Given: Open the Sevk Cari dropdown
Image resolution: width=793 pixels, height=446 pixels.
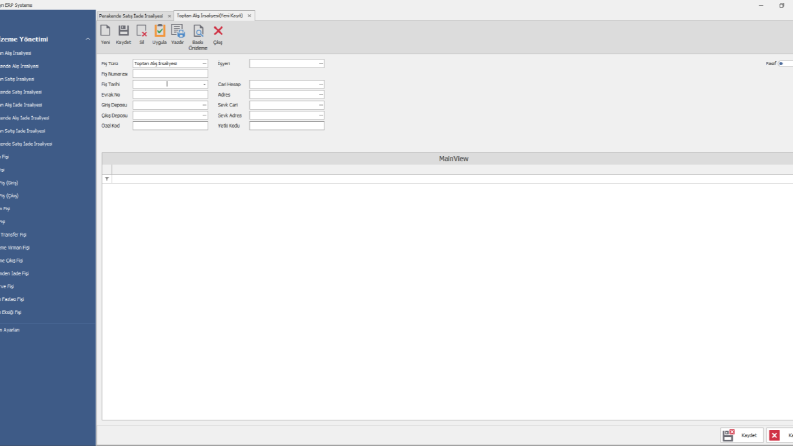Looking at the screenshot, I should 321,105.
